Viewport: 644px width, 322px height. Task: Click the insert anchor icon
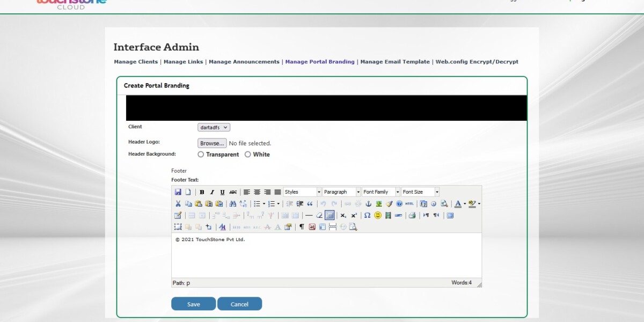pyautogui.click(x=369, y=204)
